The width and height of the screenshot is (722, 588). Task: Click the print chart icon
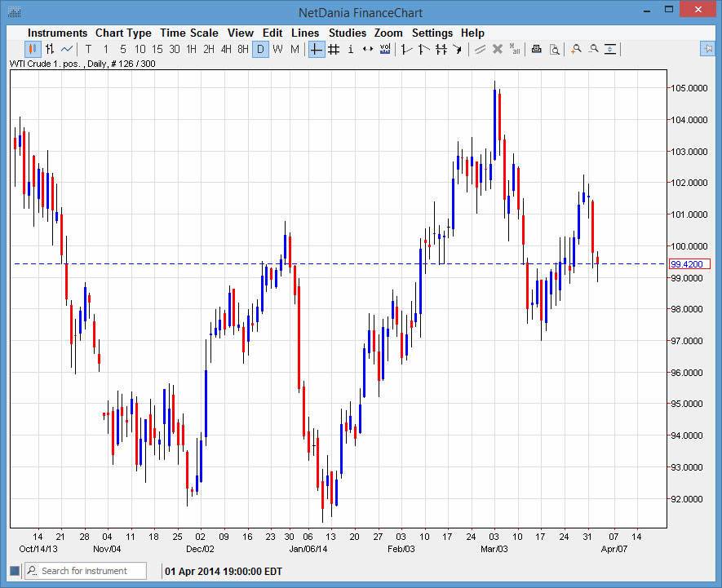coord(536,49)
